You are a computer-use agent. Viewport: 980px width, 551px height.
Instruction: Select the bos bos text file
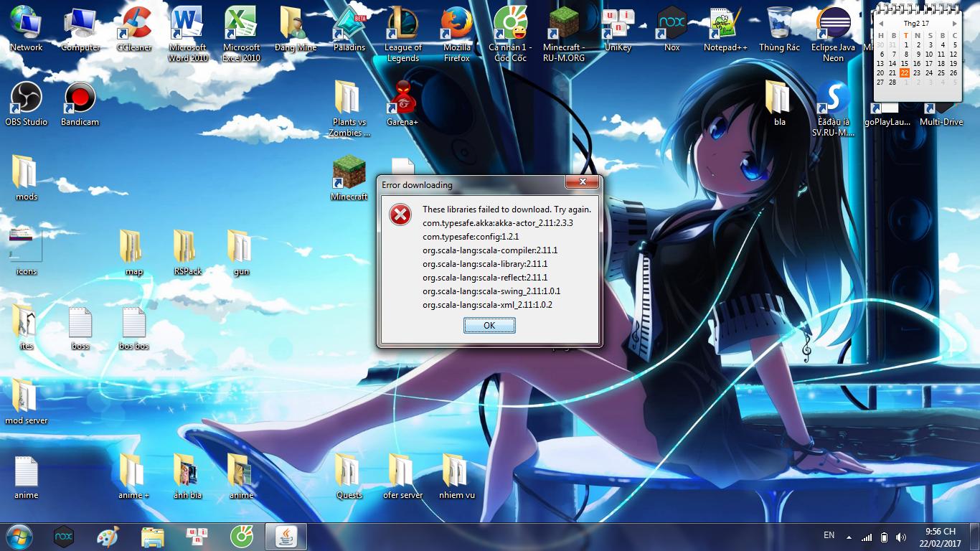(x=134, y=328)
